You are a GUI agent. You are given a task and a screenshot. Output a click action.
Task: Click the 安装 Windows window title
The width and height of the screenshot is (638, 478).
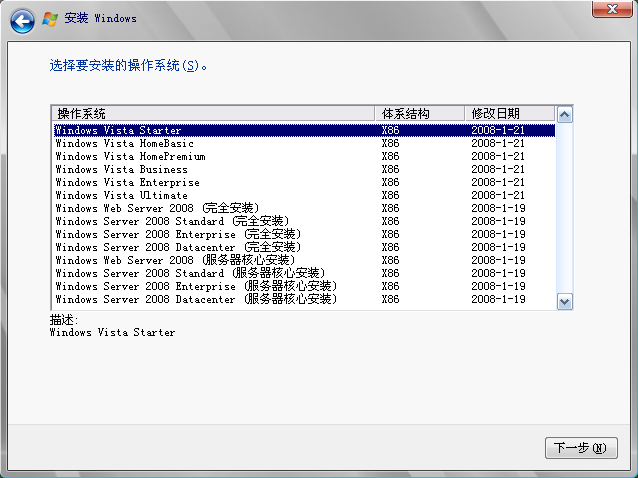[x=101, y=18]
